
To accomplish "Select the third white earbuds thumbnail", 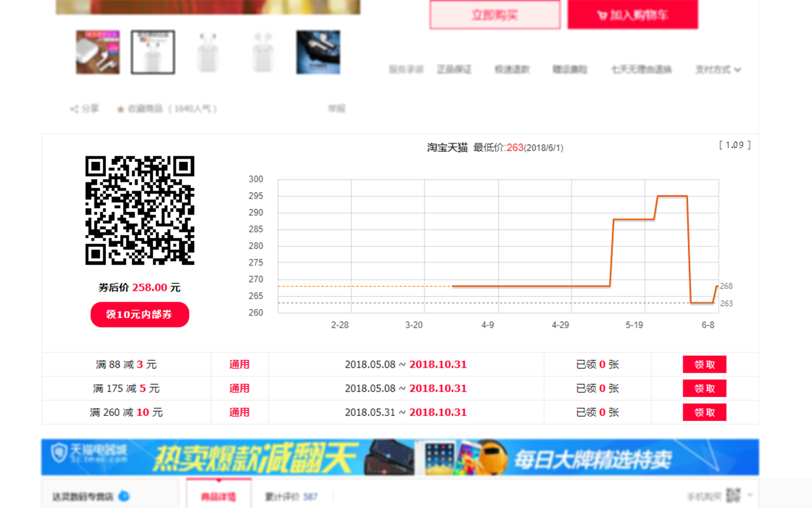I will tap(208, 52).
